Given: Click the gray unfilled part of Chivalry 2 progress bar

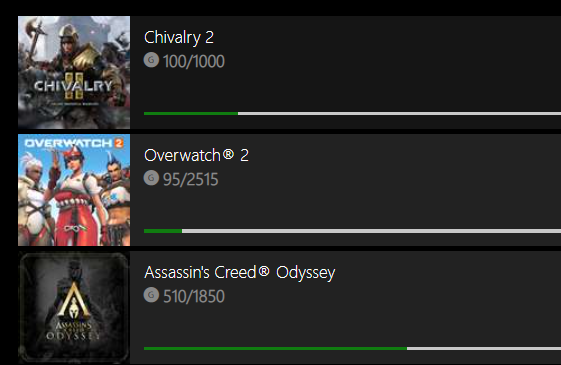Looking at the screenshot, I should [x=399, y=113].
